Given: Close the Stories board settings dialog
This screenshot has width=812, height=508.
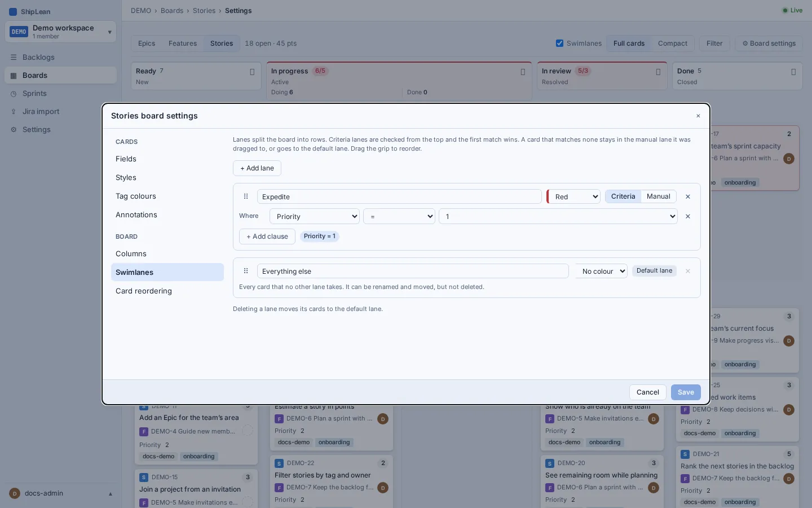Looking at the screenshot, I should pyautogui.click(x=698, y=116).
